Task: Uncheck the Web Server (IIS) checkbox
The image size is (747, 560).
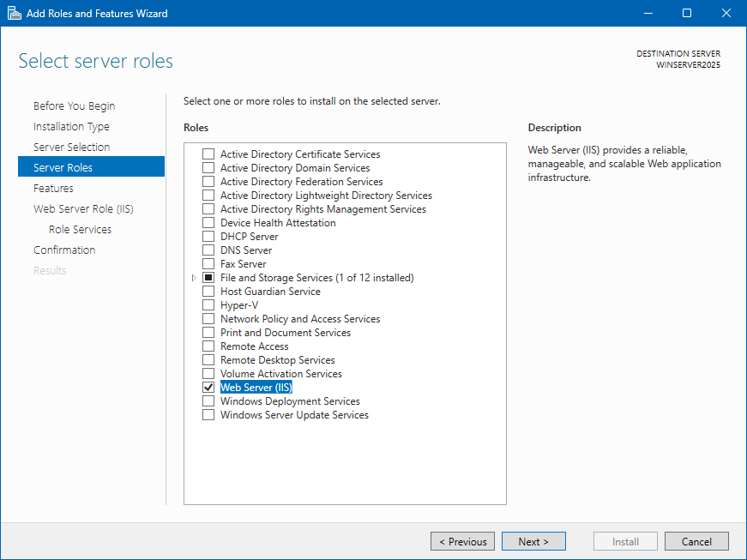Action: (208, 388)
